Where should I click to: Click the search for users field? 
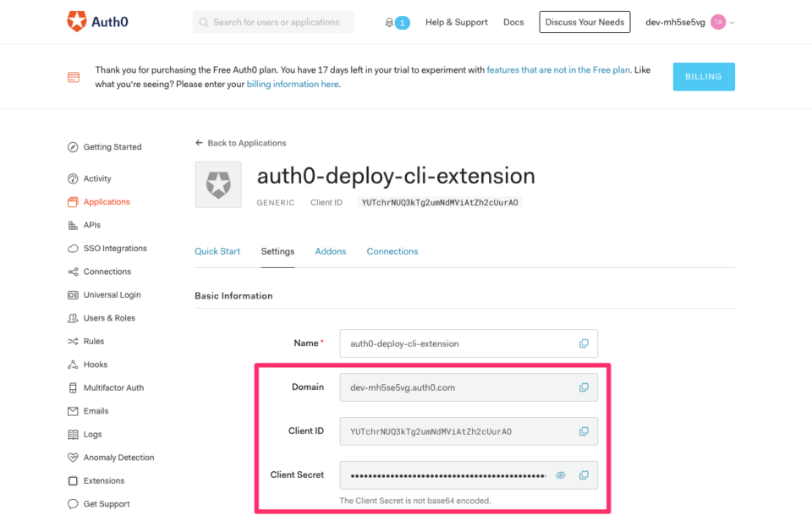(272, 22)
